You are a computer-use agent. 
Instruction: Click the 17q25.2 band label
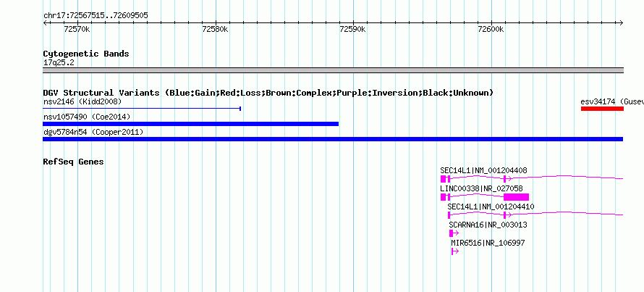59,62
